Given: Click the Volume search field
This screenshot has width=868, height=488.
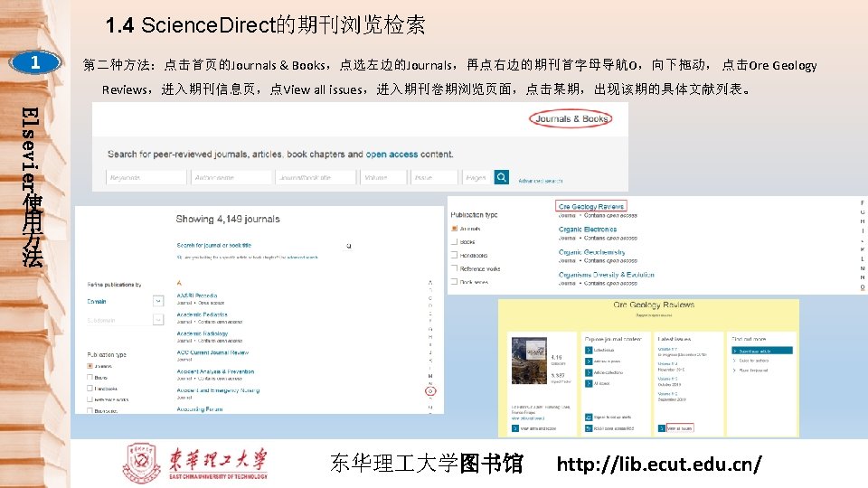Looking at the screenshot, I should 383,178.
